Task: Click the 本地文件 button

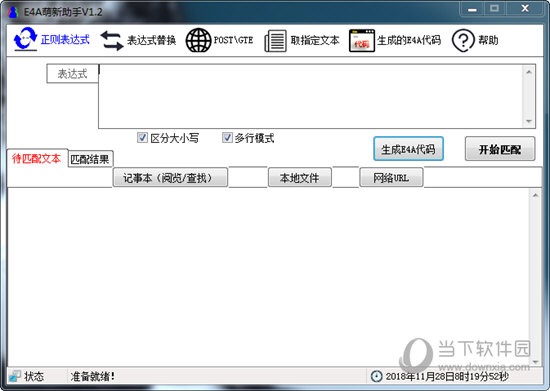Action: pos(300,178)
